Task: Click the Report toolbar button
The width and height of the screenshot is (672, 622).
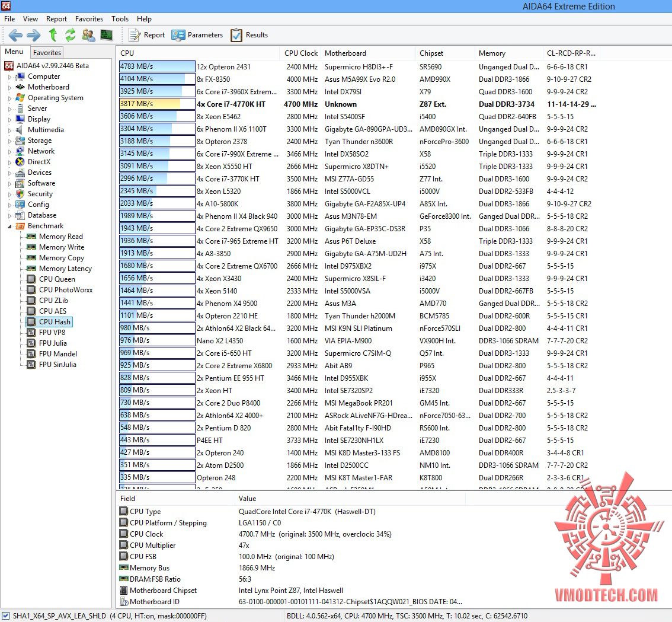Action: [146, 35]
